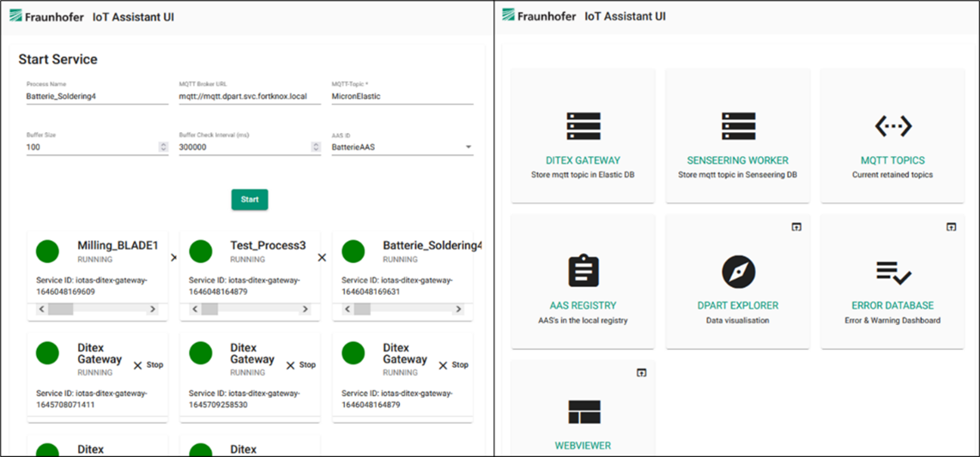Click the Buffer Size spinner arrows
The width and height of the screenshot is (980, 457).
163,147
